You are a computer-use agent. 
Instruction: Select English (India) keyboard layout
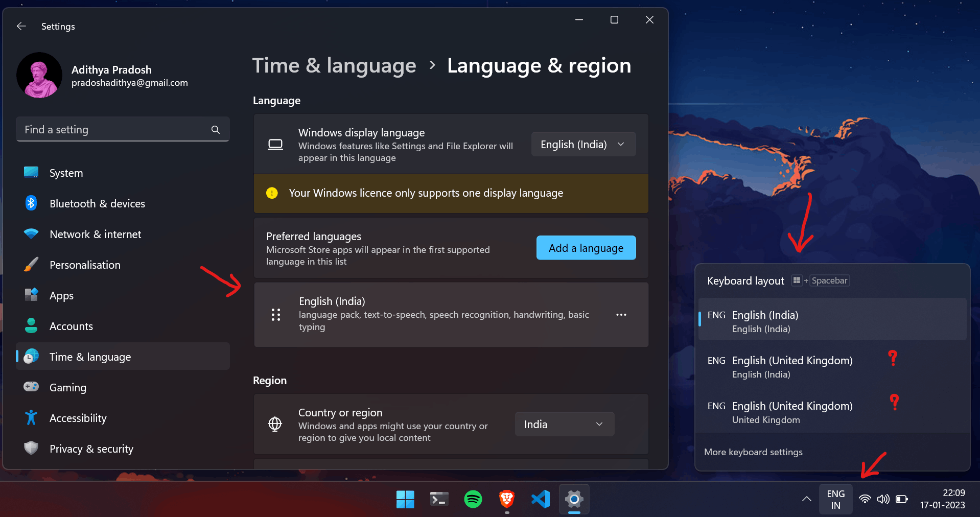point(832,319)
